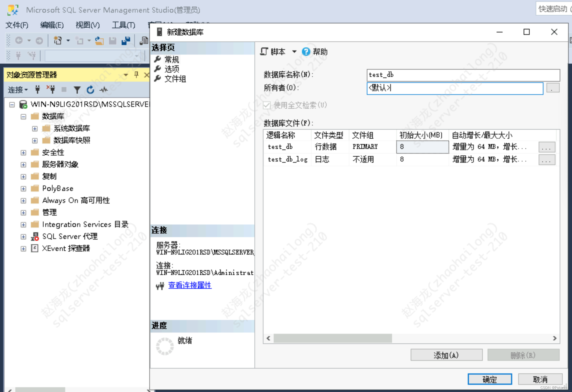This screenshot has width=572, height=392.
Task: Click the open file toolbar icon
Action: (99, 41)
